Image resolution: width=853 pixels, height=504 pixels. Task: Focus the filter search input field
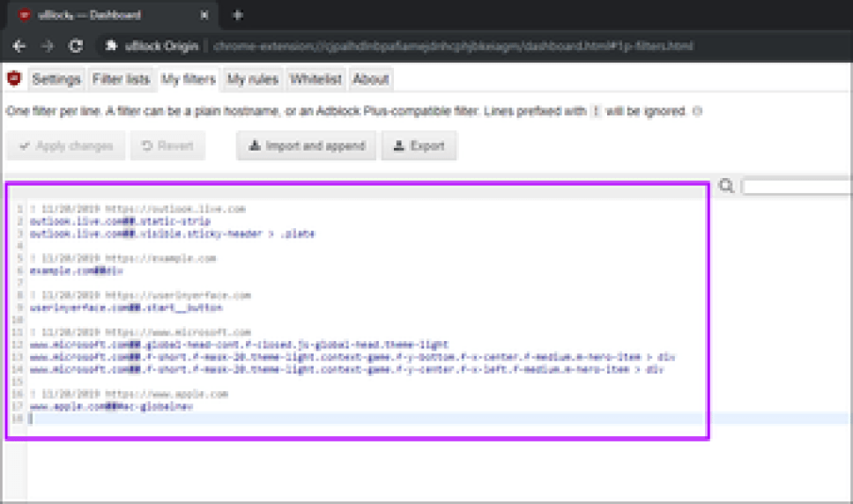(797, 187)
